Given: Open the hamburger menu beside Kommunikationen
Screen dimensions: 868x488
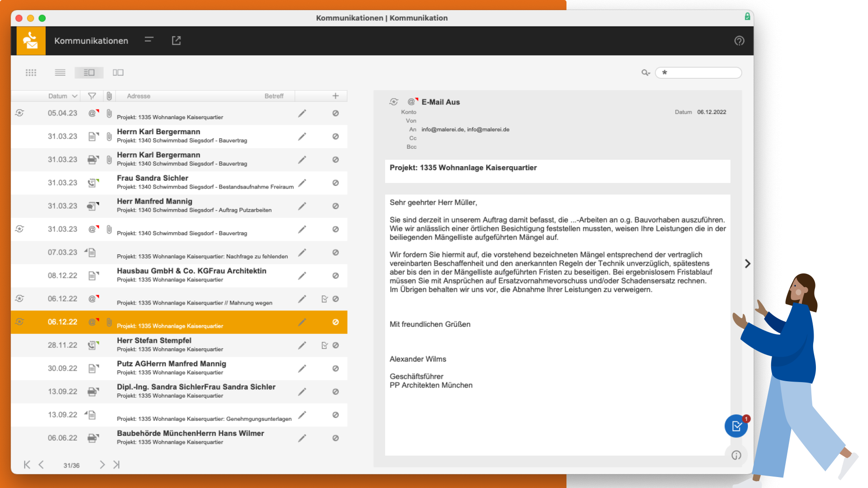Looking at the screenshot, I should click(149, 40).
